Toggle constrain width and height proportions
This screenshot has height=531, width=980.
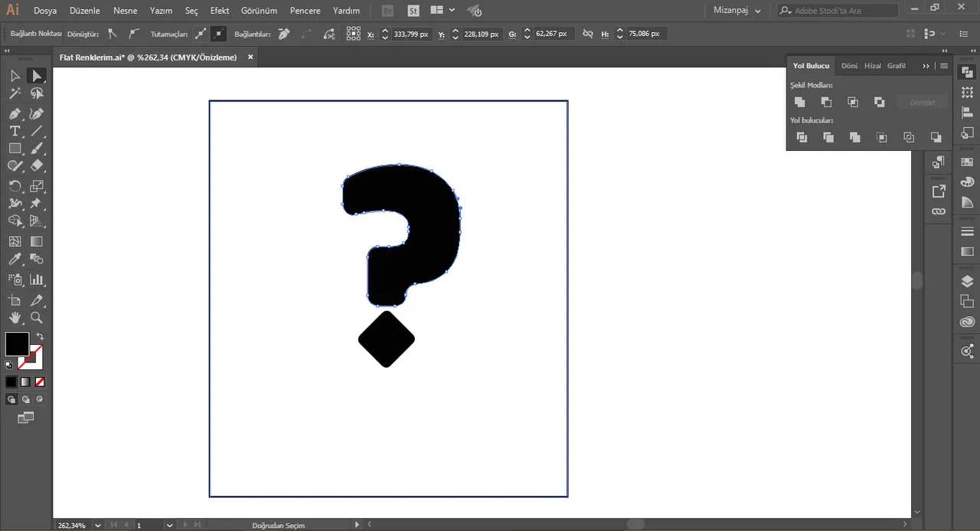pos(587,34)
